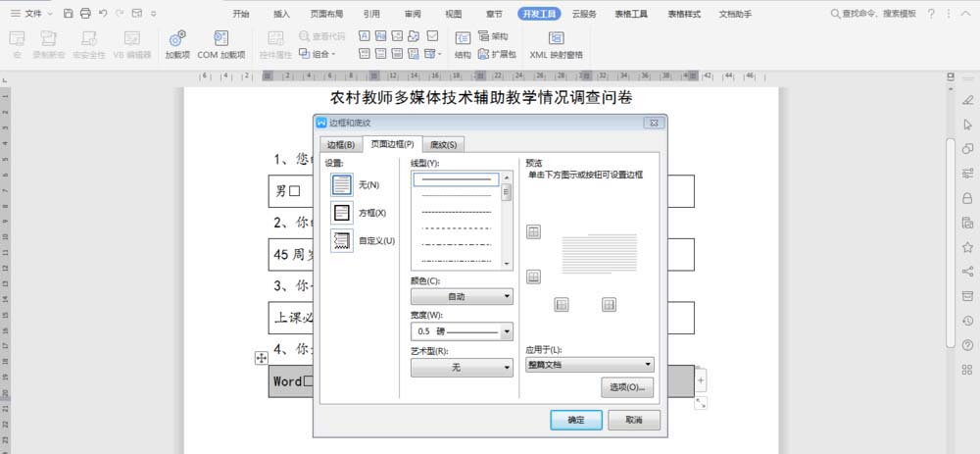Expand quick access toolbar customize arrow
This screenshot has height=454, width=980.
(154, 13)
